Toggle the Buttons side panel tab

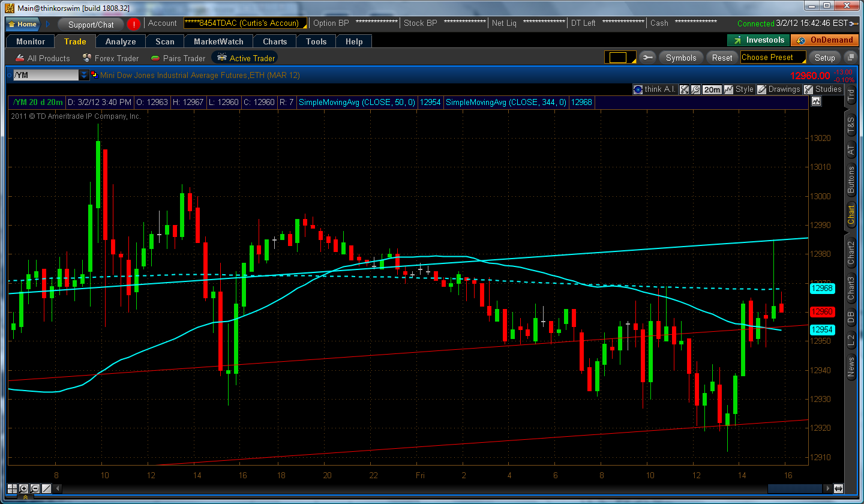coord(851,179)
